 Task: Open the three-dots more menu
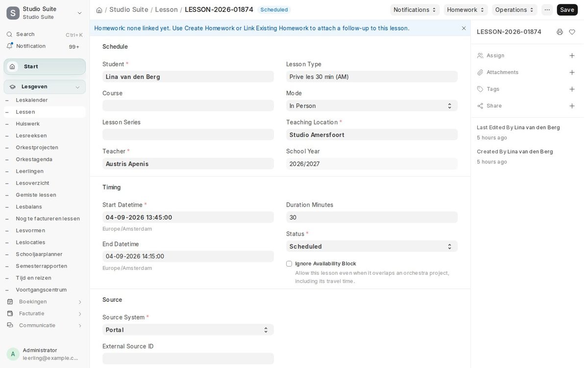547,10
